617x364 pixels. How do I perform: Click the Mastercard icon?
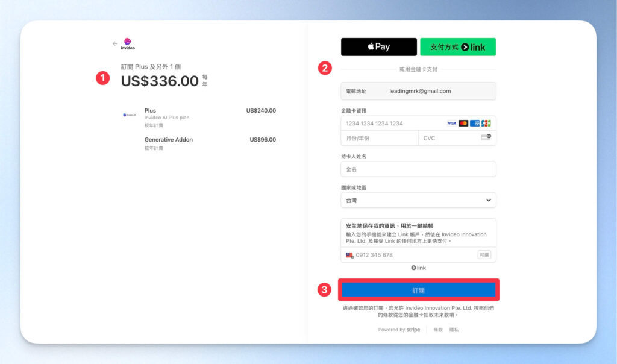pyautogui.click(x=463, y=123)
